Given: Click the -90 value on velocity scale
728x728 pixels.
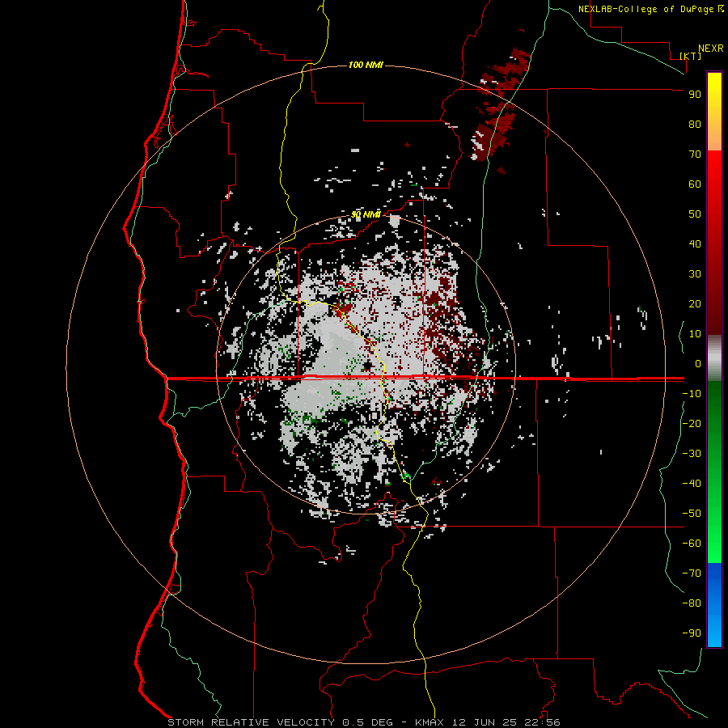Looking at the screenshot, I should [x=692, y=633].
